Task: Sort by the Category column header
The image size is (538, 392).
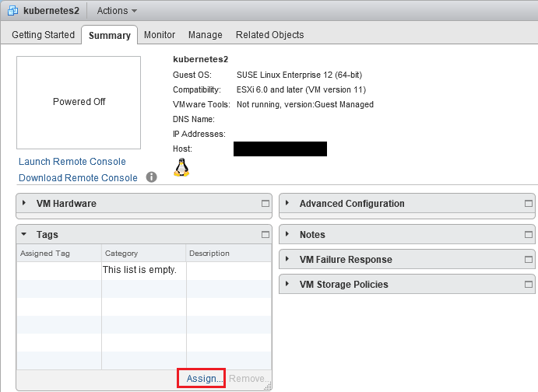Action: (x=143, y=254)
